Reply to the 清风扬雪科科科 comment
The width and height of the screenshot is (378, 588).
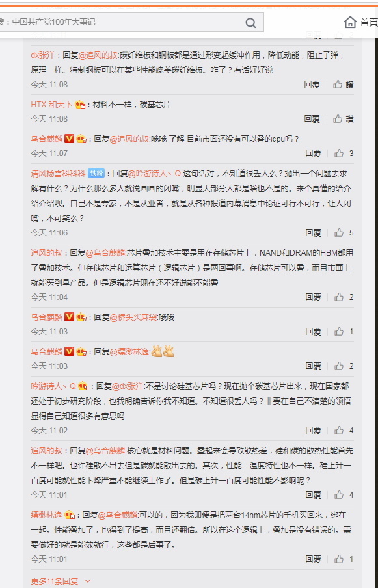(313, 233)
